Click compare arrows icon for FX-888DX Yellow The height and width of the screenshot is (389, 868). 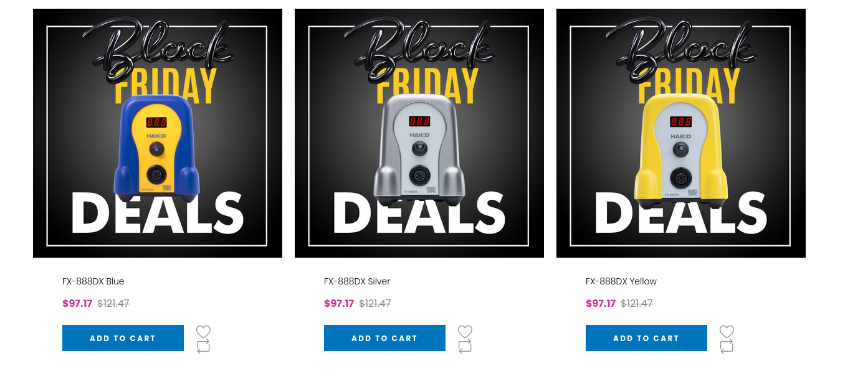[x=727, y=347]
